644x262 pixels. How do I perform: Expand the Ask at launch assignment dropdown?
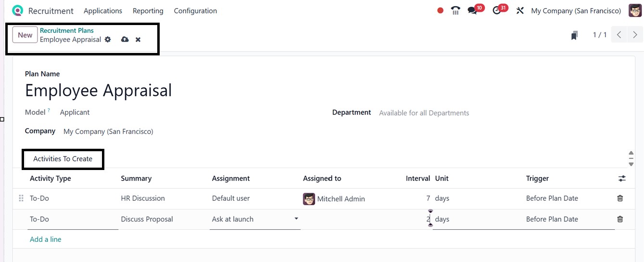tap(296, 219)
